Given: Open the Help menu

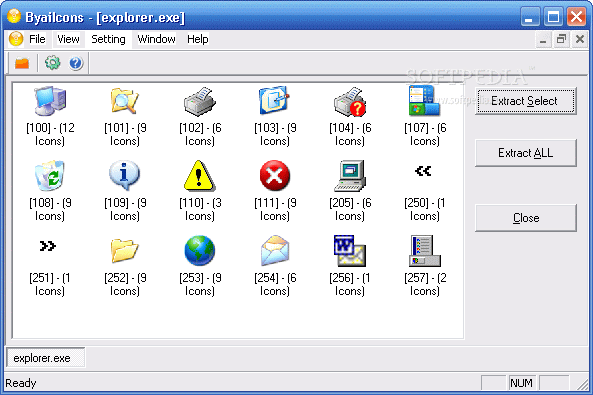Looking at the screenshot, I should click(198, 39).
